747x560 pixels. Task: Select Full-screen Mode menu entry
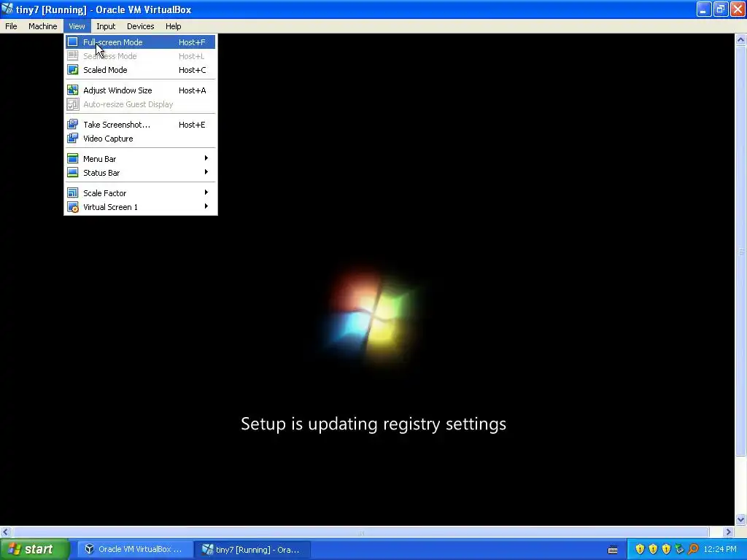[141, 42]
